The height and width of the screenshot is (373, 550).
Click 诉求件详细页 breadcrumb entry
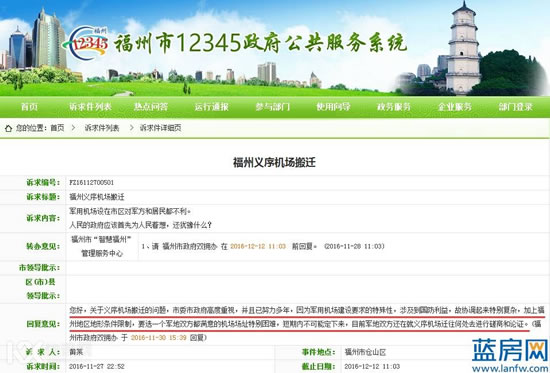point(160,128)
